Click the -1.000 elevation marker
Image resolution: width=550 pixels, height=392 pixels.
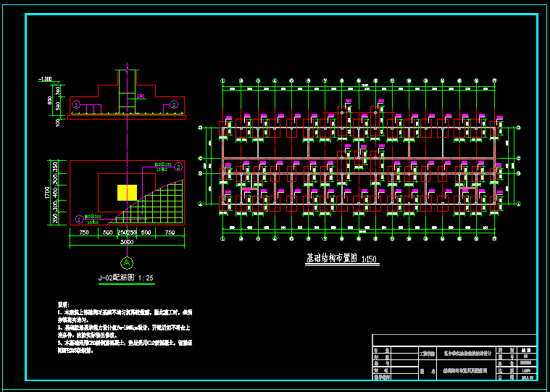click(46, 78)
